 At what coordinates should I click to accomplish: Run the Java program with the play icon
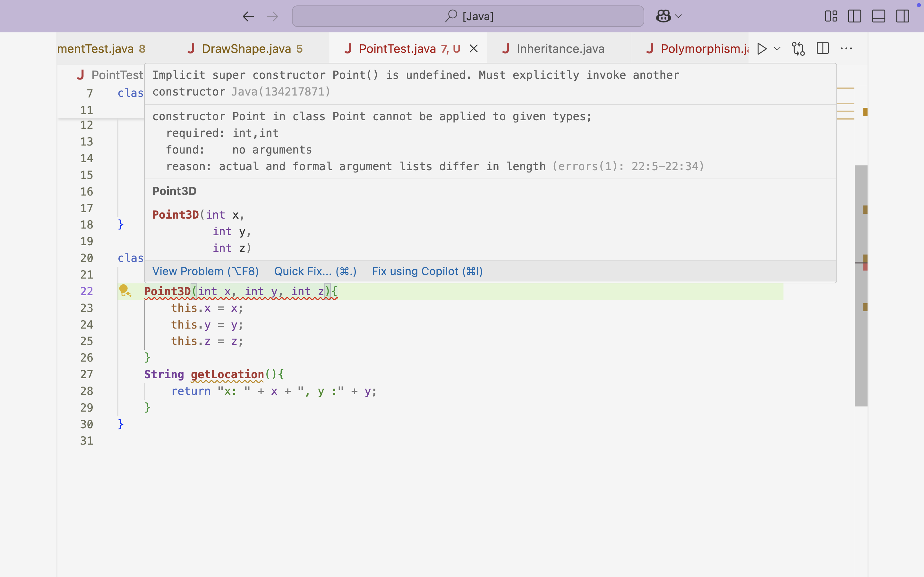[761, 48]
